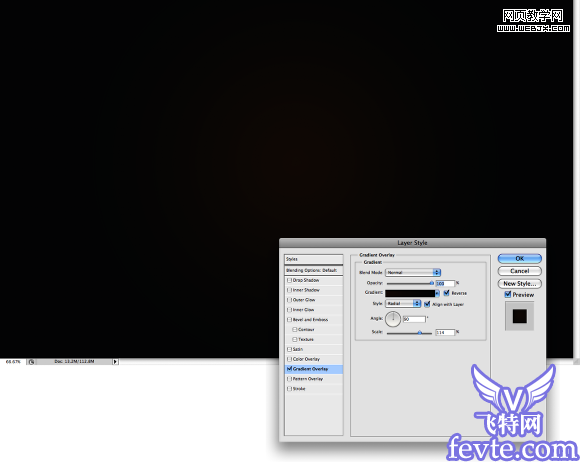Screen dimensions: 580x462
Task: Click the Scale slider handle
Action: (x=420, y=333)
